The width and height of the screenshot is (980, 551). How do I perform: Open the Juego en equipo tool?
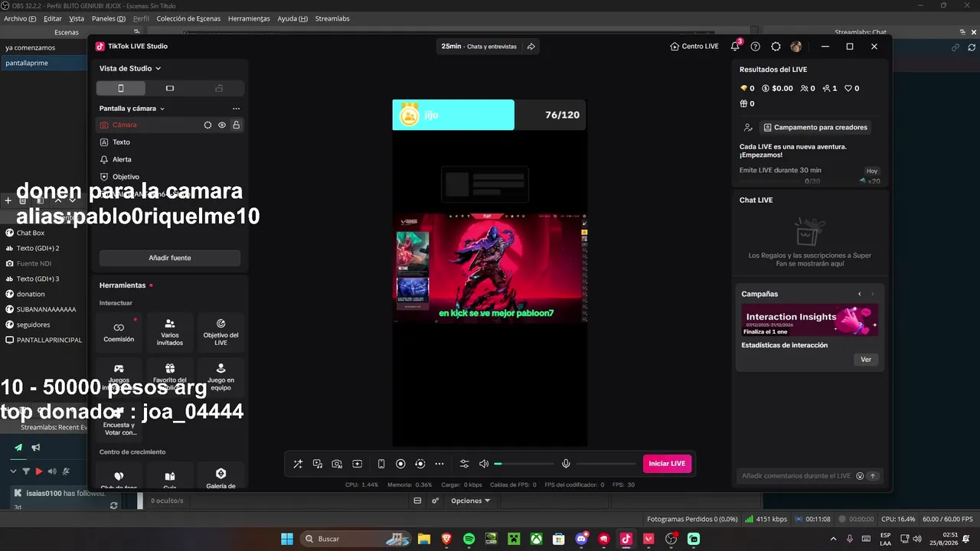[221, 377]
